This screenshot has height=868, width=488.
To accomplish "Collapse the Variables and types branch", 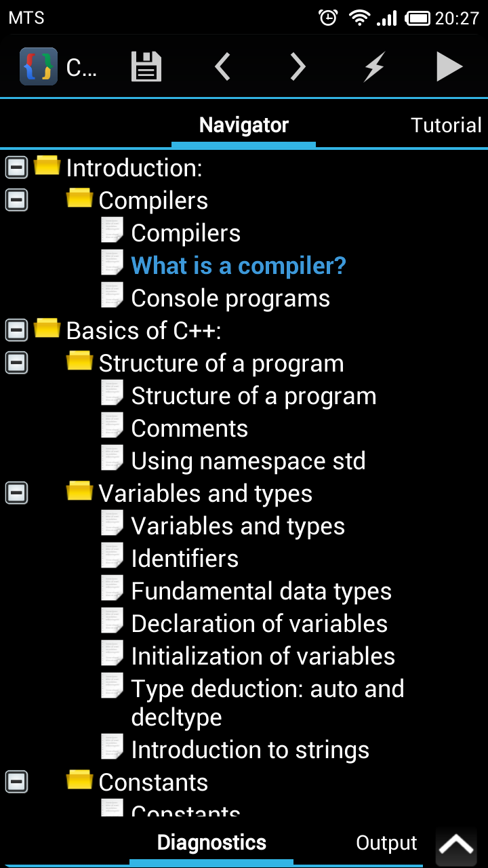I will pyautogui.click(x=16, y=492).
